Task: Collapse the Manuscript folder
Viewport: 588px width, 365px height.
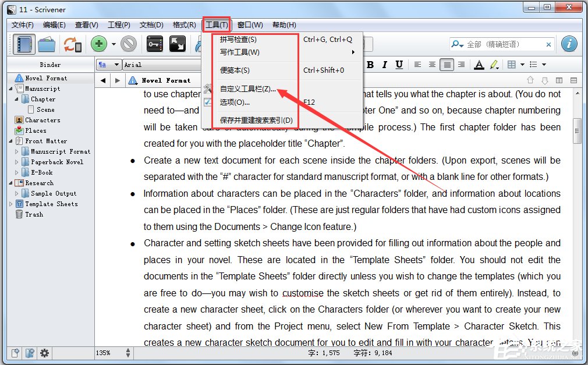Action: (x=10, y=88)
